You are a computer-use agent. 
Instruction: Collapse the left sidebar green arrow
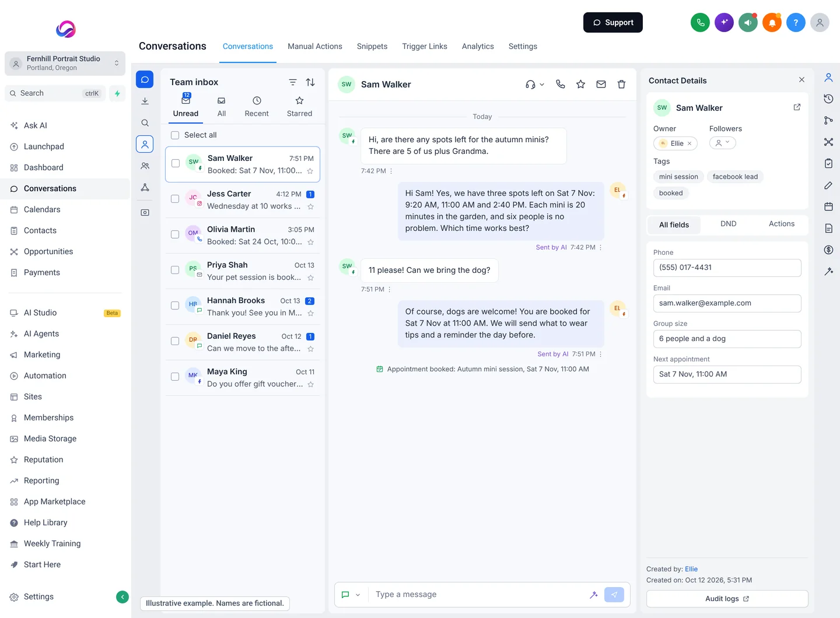click(x=123, y=596)
